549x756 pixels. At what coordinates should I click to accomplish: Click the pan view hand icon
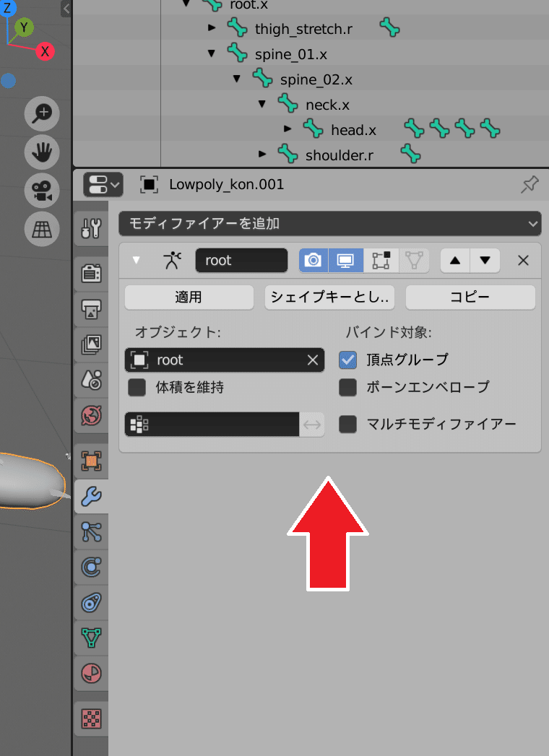click(x=42, y=152)
